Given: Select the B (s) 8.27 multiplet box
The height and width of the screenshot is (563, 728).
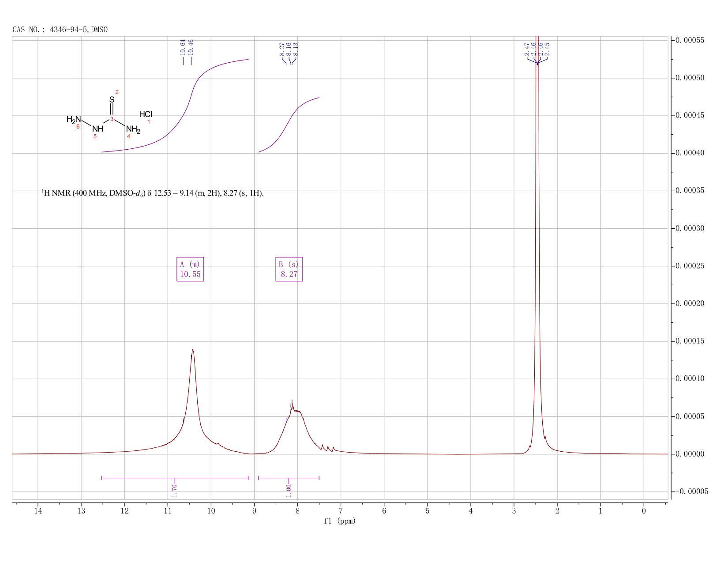Looking at the screenshot, I should pos(289,269).
